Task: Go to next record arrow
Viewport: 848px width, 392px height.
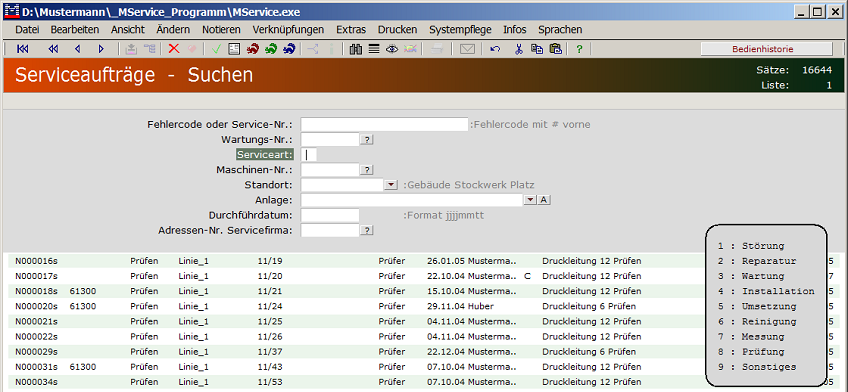Action: [101, 49]
